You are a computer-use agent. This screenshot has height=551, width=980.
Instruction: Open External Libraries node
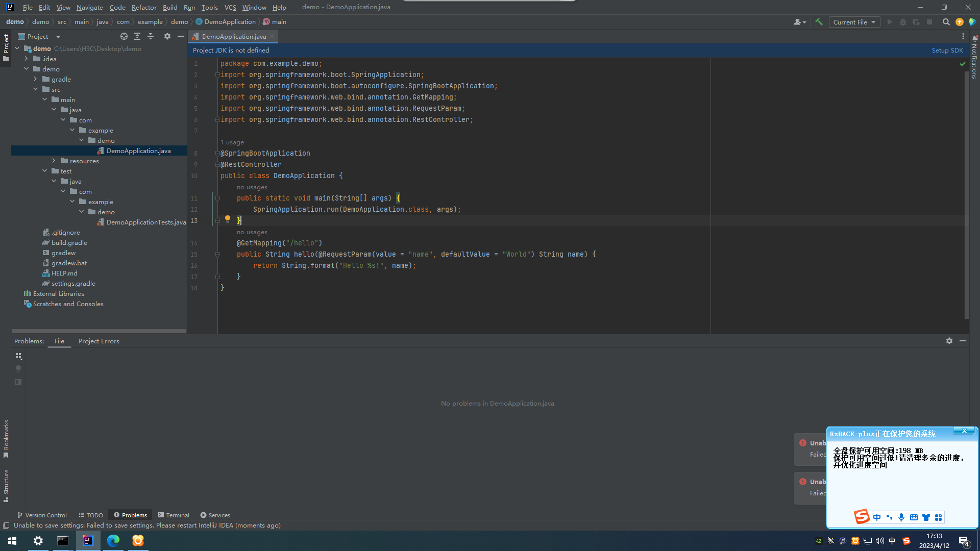coord(54,293)
